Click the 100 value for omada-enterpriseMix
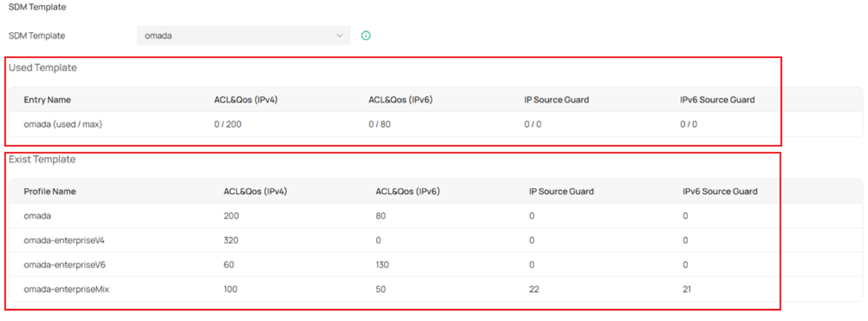 tap(231, 289)
